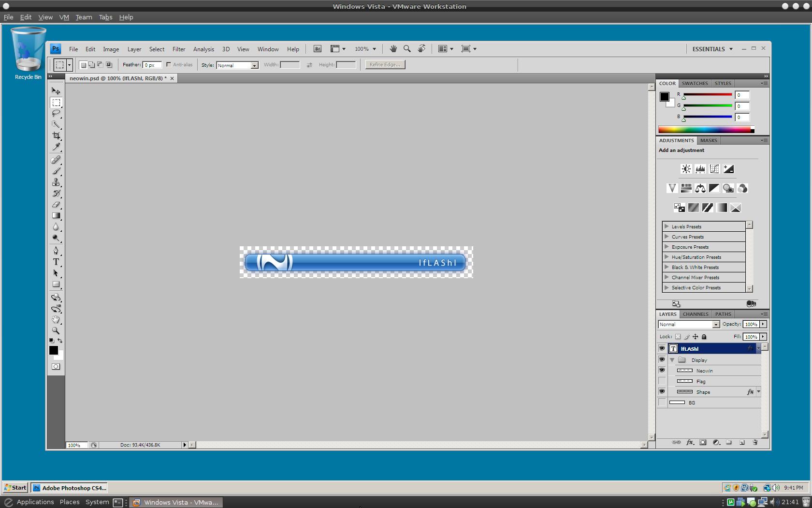Add a Color Balance adjustment

click(x=700, y=188)
